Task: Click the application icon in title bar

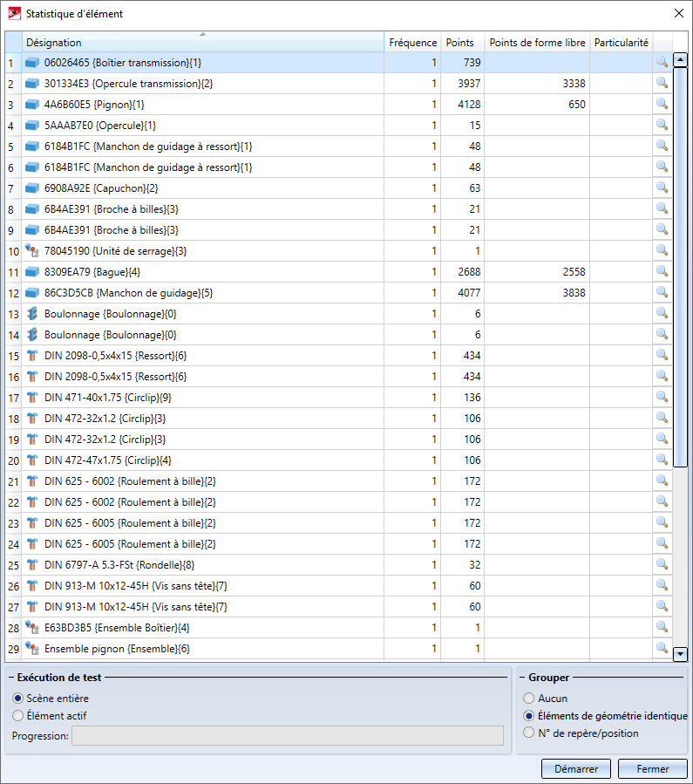Action: (x=13, y=13)
